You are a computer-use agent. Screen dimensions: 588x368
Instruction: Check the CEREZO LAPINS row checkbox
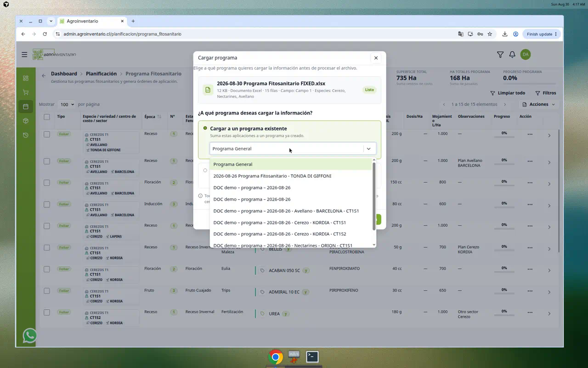click(x=47, y=226)
